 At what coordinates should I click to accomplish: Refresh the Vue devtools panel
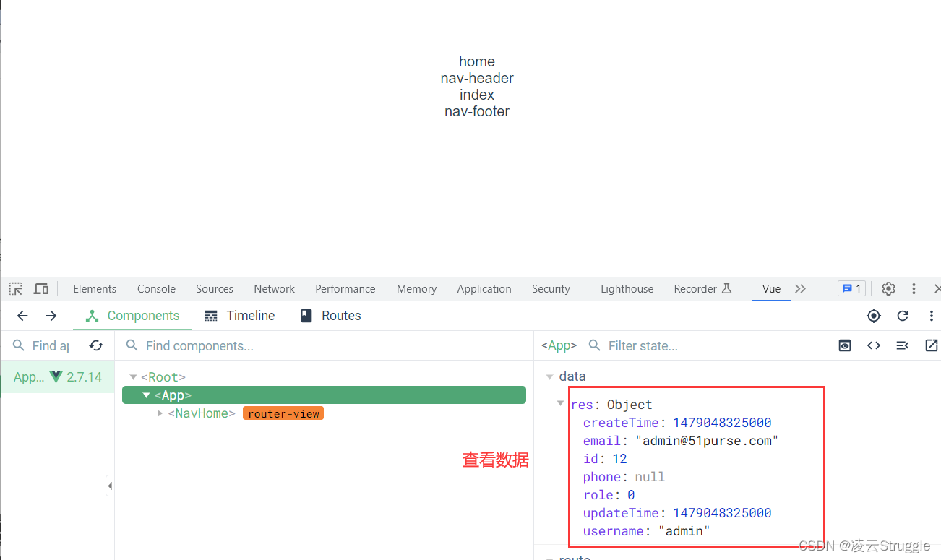click(903, 316)
